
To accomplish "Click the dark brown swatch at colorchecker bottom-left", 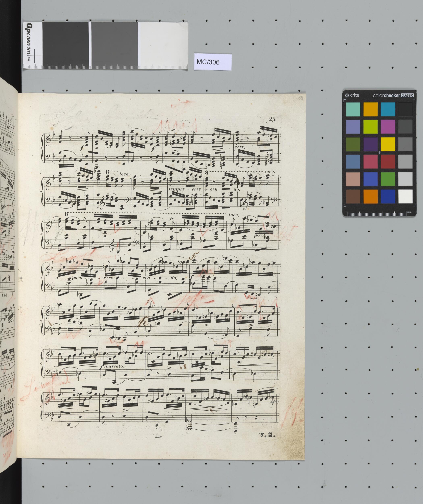I will 353,196.
